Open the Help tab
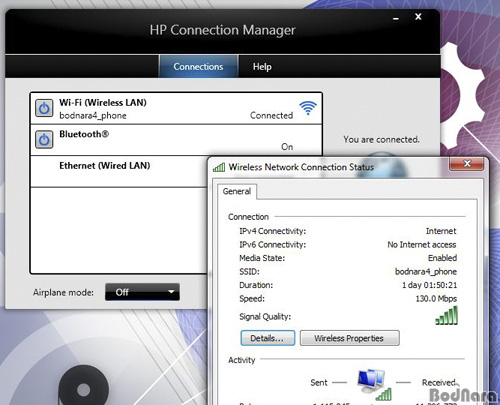 pyautogui.click(x=262, y=67)
